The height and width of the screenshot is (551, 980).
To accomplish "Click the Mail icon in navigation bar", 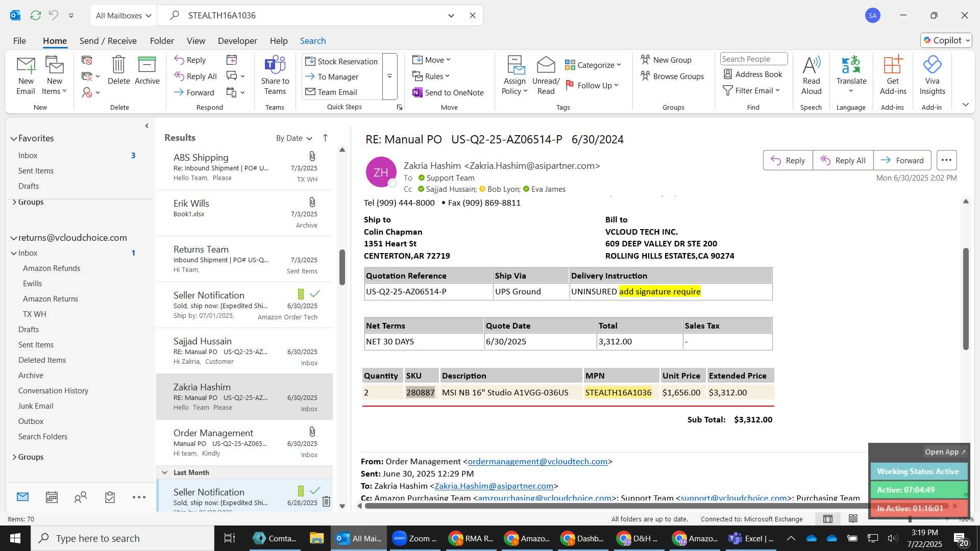I will [x=22, y=497].
